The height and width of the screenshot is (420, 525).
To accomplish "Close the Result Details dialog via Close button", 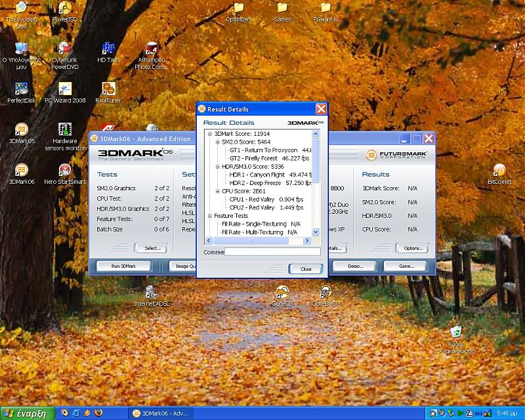I will tap(306, 269).
